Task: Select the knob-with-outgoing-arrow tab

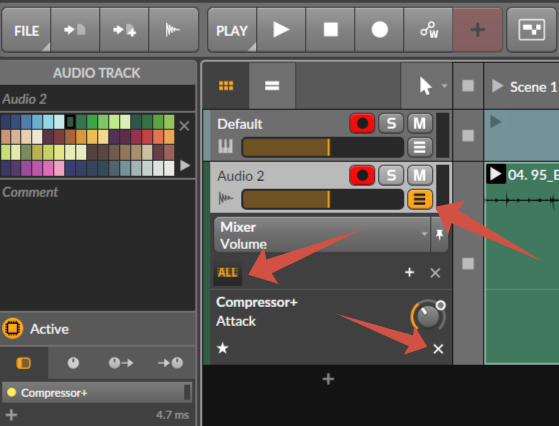Action: 121,363
